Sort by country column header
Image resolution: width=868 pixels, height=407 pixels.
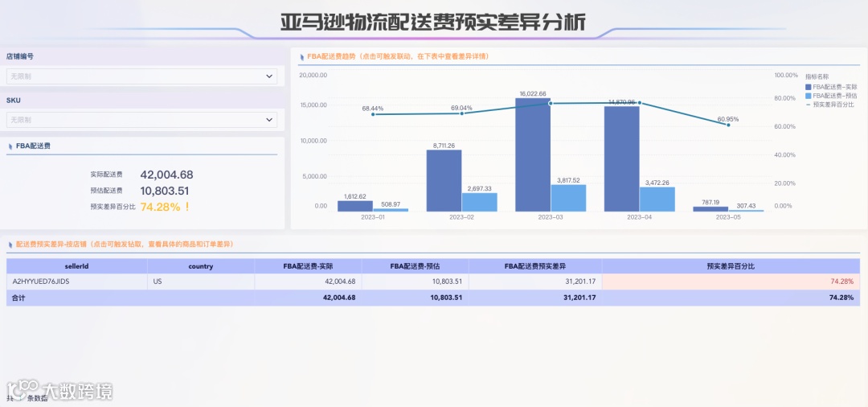click(201, 266)
